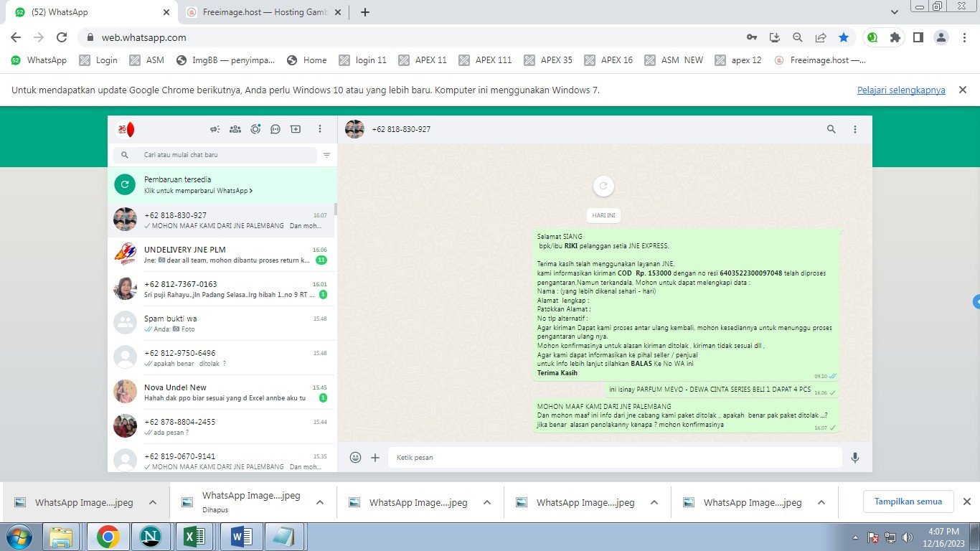Open the unread chats filter icon
The width and height of the screenshot is (980, 551).
(327, 155)
